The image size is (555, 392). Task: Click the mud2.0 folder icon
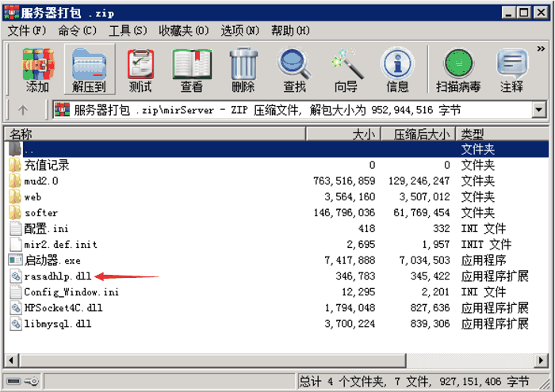tap(15, 181)
